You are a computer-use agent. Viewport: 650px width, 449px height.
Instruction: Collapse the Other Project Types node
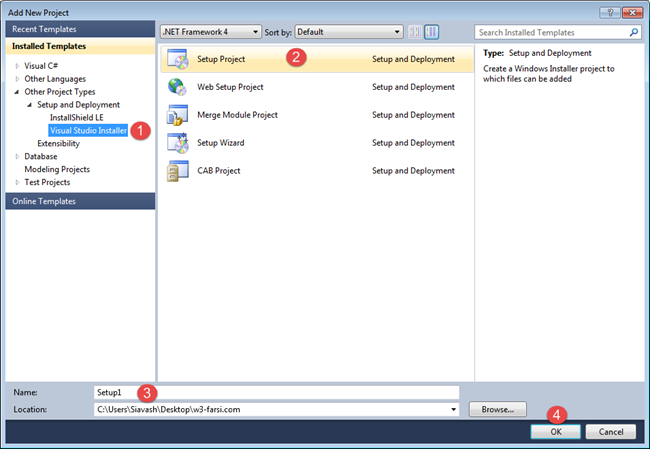(x=17, y=92)
